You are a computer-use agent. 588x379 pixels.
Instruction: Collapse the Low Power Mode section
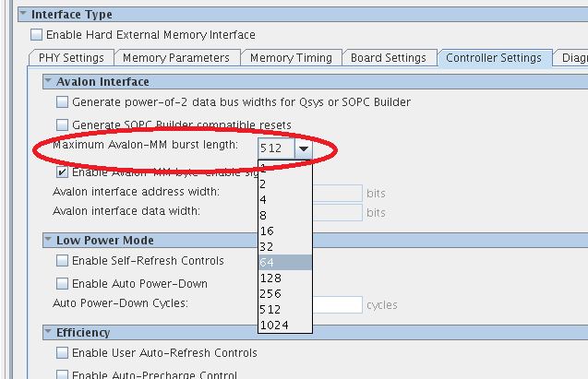47,241
